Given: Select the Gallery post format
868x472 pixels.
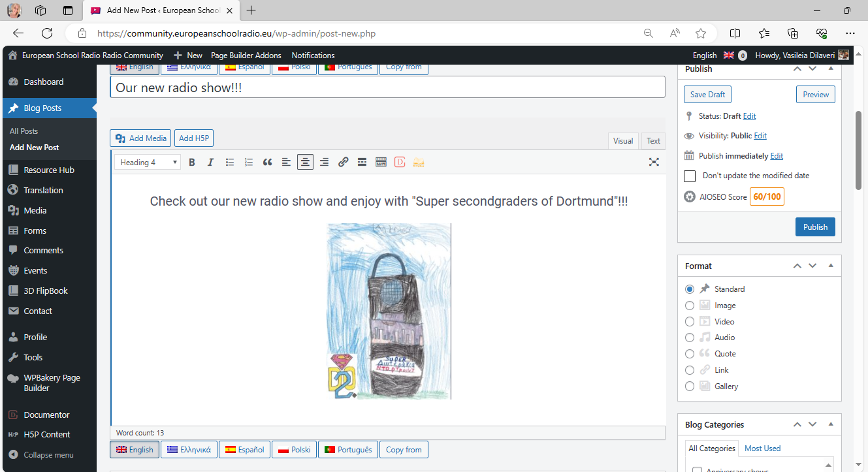Looking at the screenshot, I should pos(690,386).
